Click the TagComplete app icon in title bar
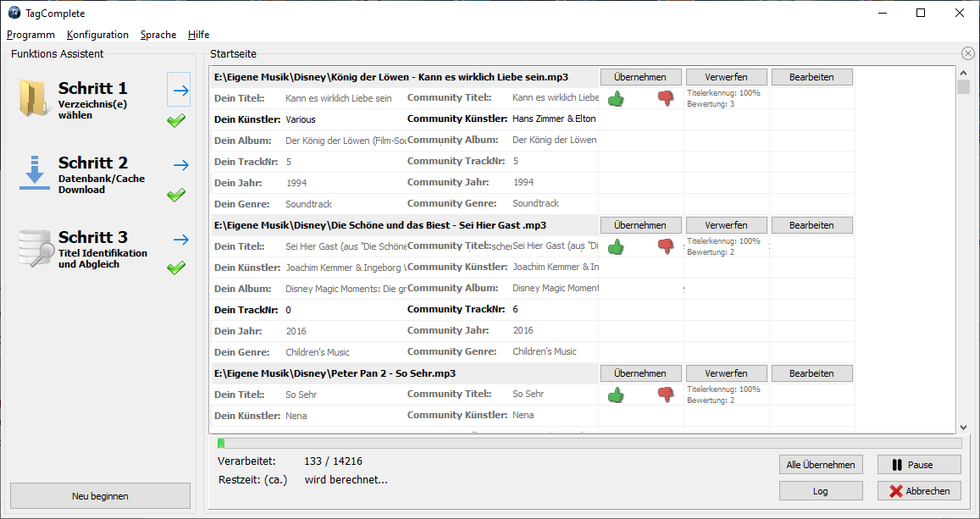Image resolution: width=980 pixels, height=519 pixels. [x=14, y=13]
